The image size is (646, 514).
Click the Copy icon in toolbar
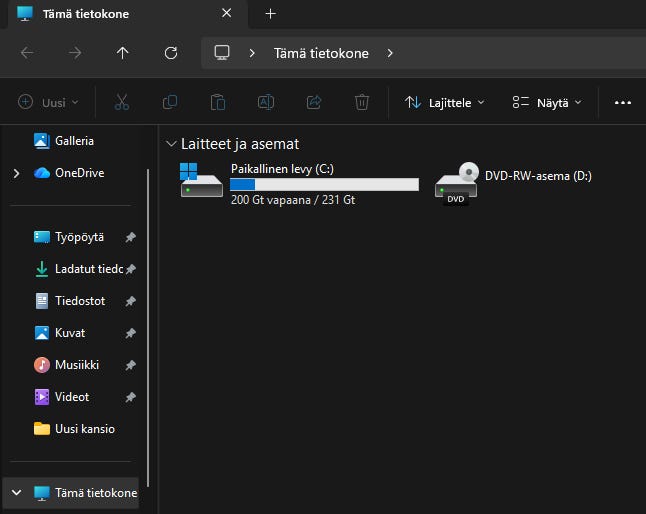[x=170, y=102]
